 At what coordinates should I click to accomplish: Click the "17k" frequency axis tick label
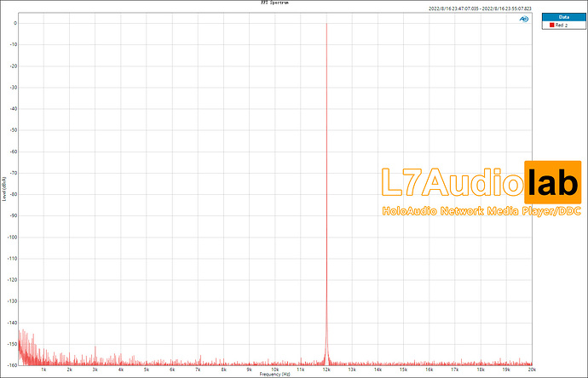(454, 369)
